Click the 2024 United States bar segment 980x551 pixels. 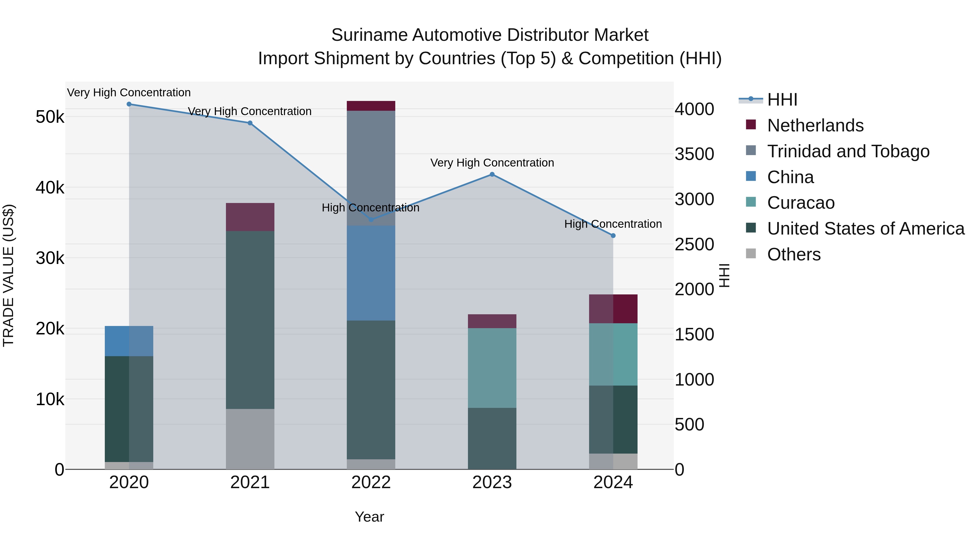coord(613,419)
